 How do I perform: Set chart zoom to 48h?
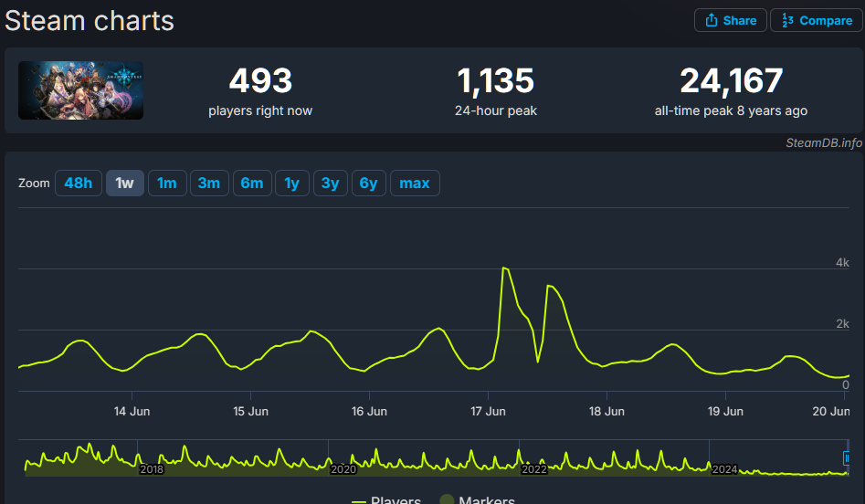tap(79, 184)
